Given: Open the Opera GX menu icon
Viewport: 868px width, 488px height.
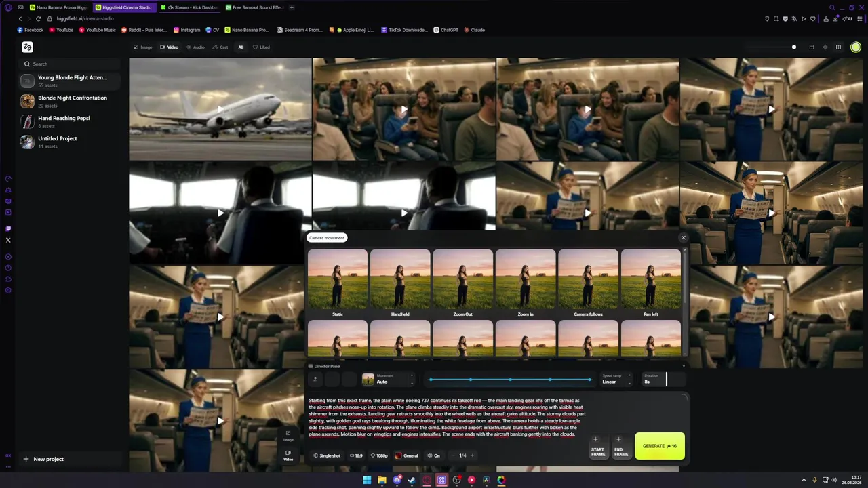Looking at the screenshot, I should [8, 7].
